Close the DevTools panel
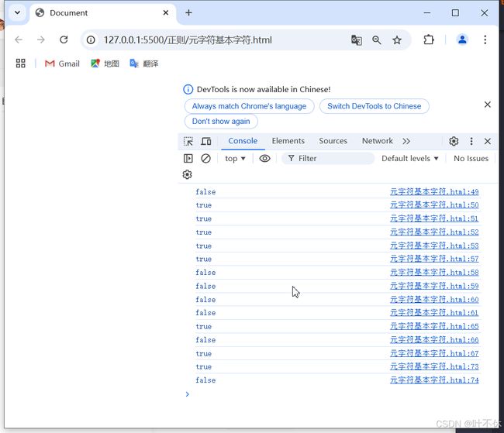This screenshot has width=504, height=433. click(487, 141)
